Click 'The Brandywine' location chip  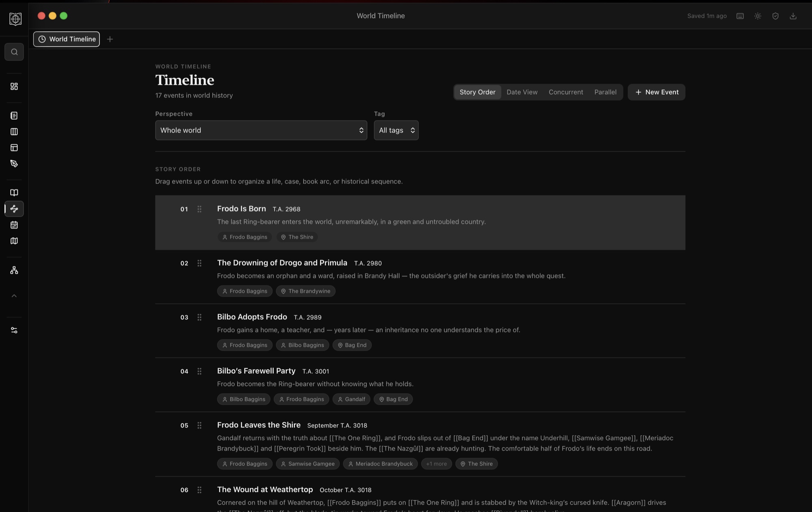(x=306, y=291)
